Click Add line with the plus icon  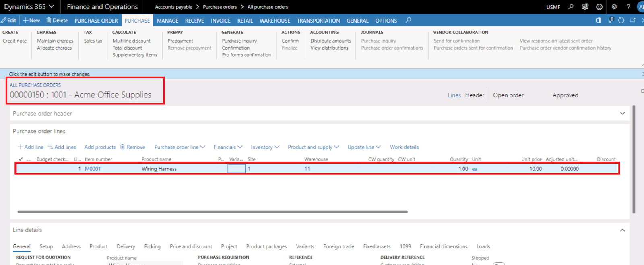(x=31, y=147)
